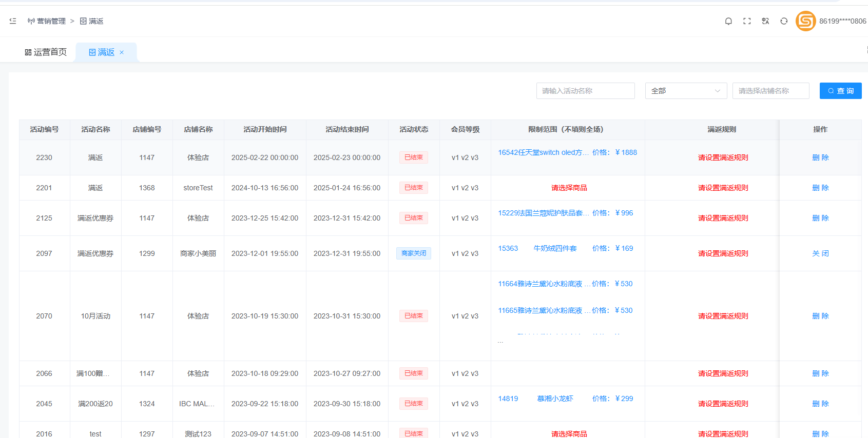
Task: Close the 满返 tab
Action: pyautogui.click(x=122, y=52)
